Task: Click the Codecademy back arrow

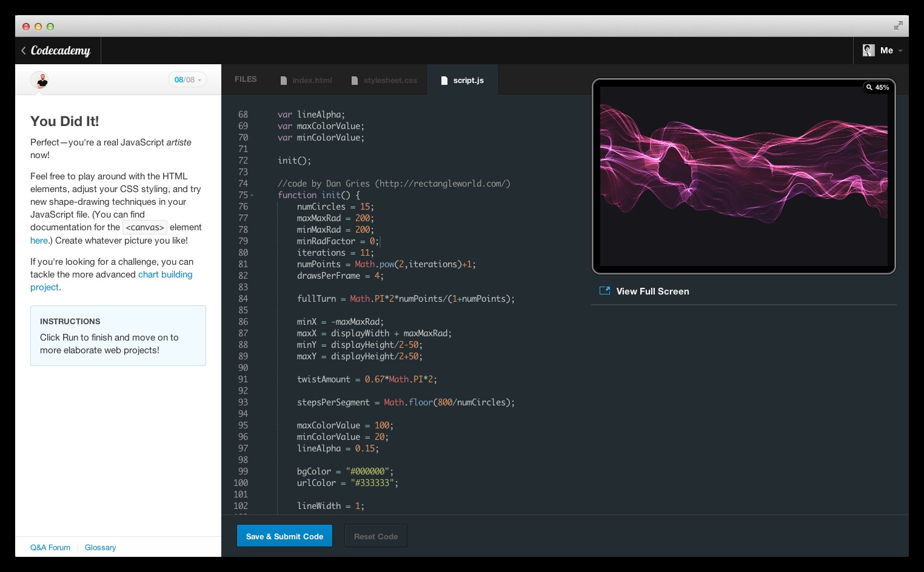Action: pos(23,50)
